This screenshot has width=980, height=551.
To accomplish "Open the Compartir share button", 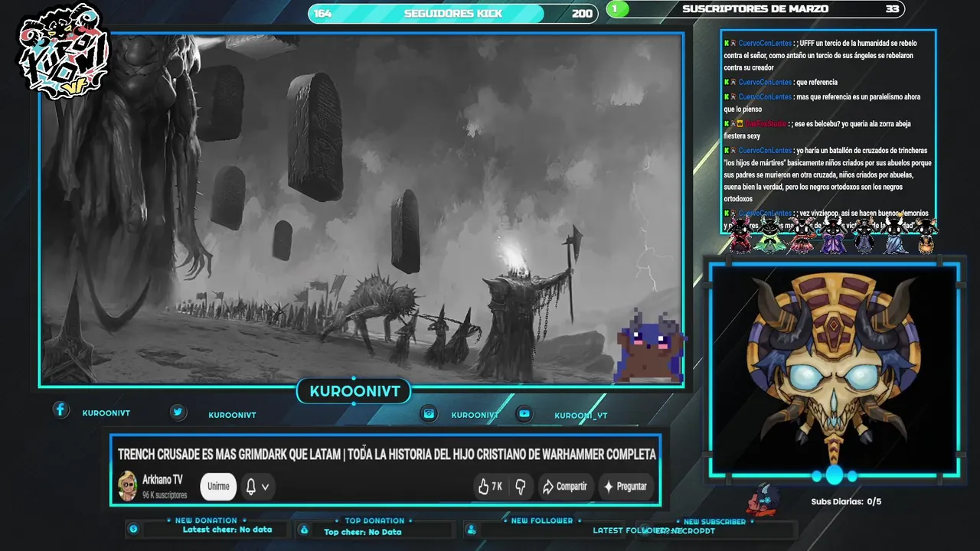I will pyautogui.click(x=565, y=486).
